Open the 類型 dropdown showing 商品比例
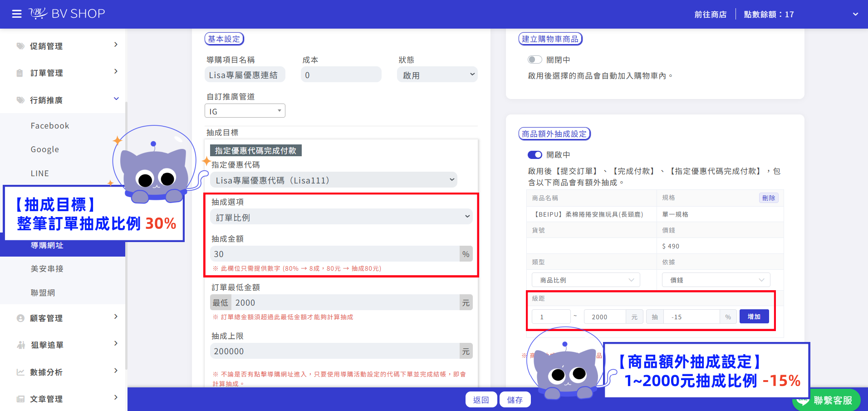Image resolution: width=868 pixels, height=411 pixels. (x=586, y=280)
